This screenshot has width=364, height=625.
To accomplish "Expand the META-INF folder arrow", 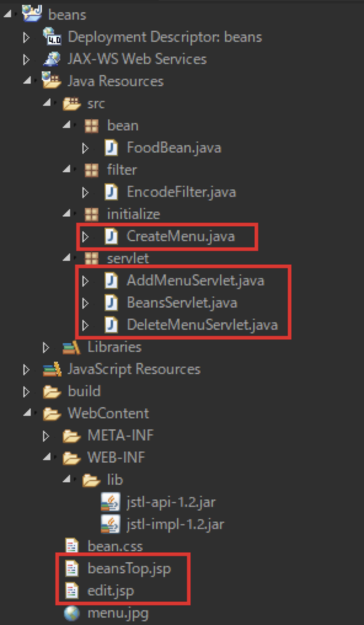I will (46, 436).
